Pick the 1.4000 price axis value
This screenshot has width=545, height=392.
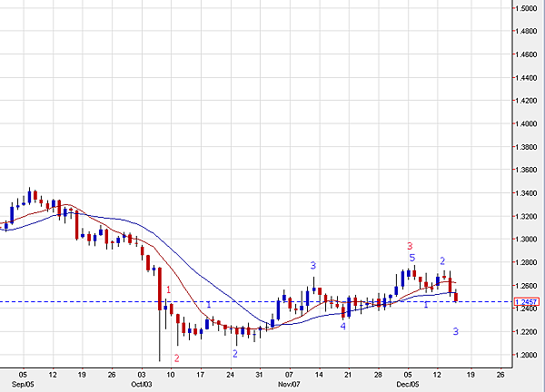tap(526, 124)
